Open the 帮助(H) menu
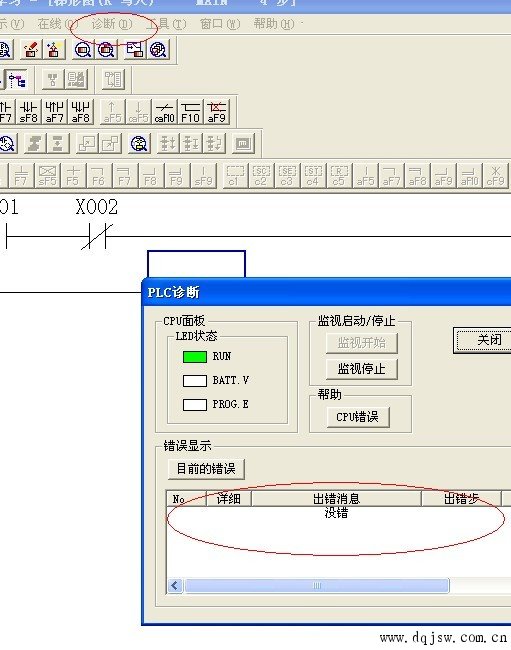The image size is (511, 650). coord(274,24)
